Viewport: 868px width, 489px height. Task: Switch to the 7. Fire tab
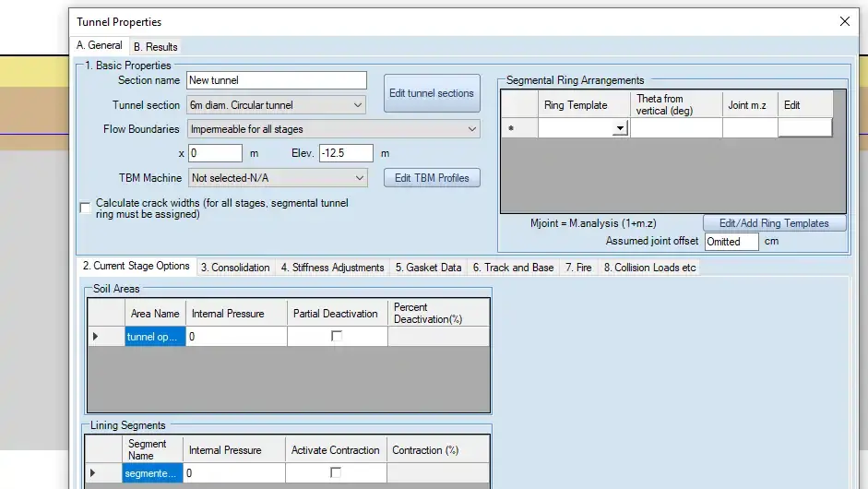point(578,268)
